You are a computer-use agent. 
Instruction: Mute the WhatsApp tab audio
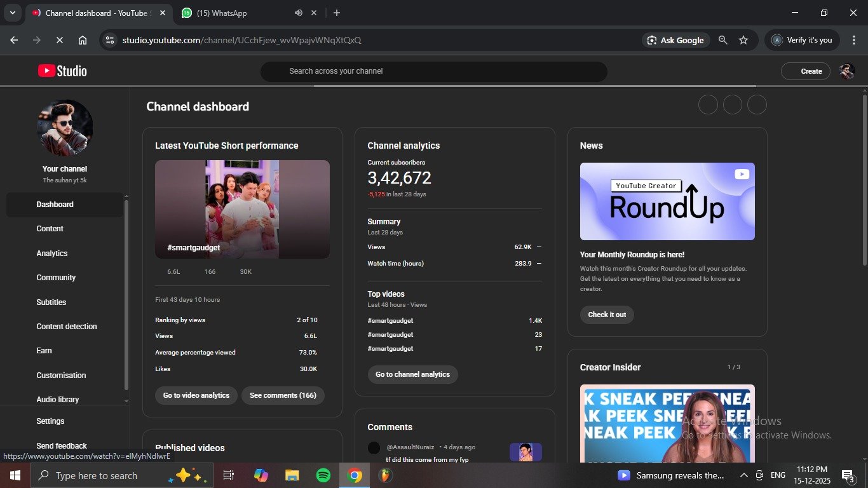coord(299,13)
